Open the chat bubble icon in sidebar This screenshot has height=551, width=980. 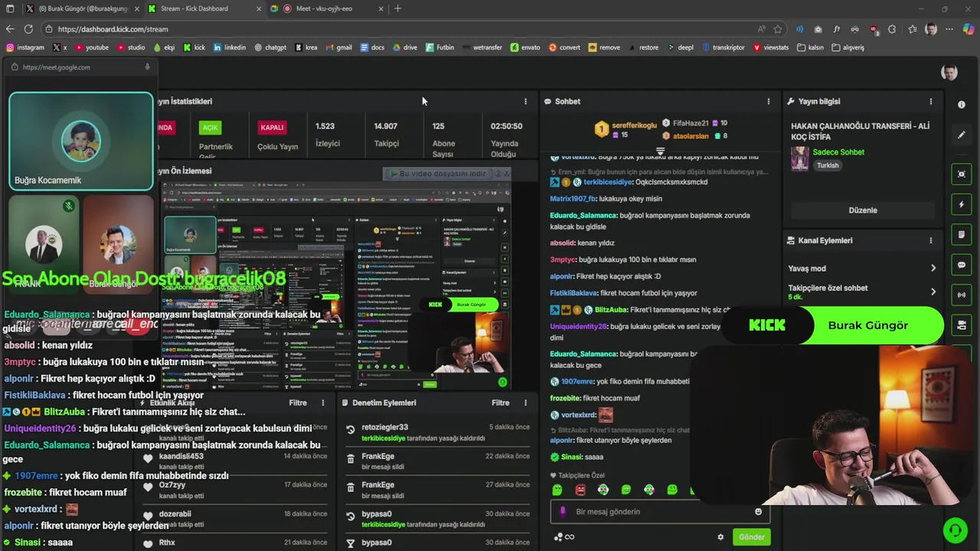[962, 265]
